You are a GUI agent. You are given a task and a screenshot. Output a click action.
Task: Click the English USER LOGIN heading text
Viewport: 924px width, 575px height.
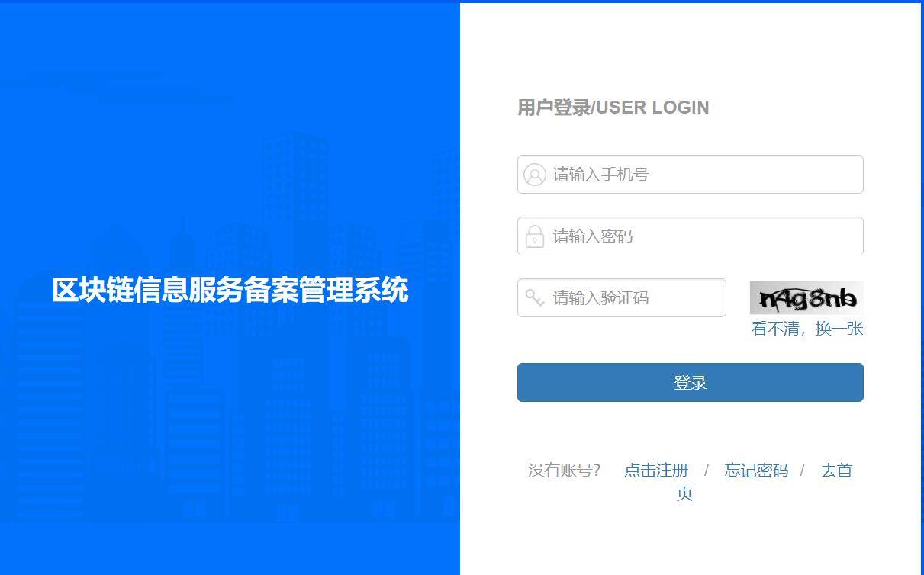pos(652,108)
